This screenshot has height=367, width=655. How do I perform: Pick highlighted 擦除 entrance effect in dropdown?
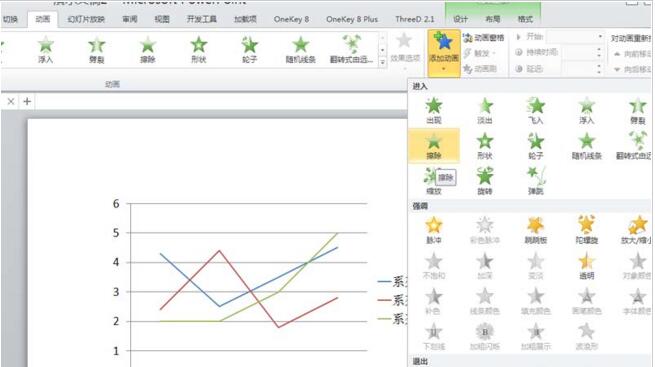click(x=434, y=146)
